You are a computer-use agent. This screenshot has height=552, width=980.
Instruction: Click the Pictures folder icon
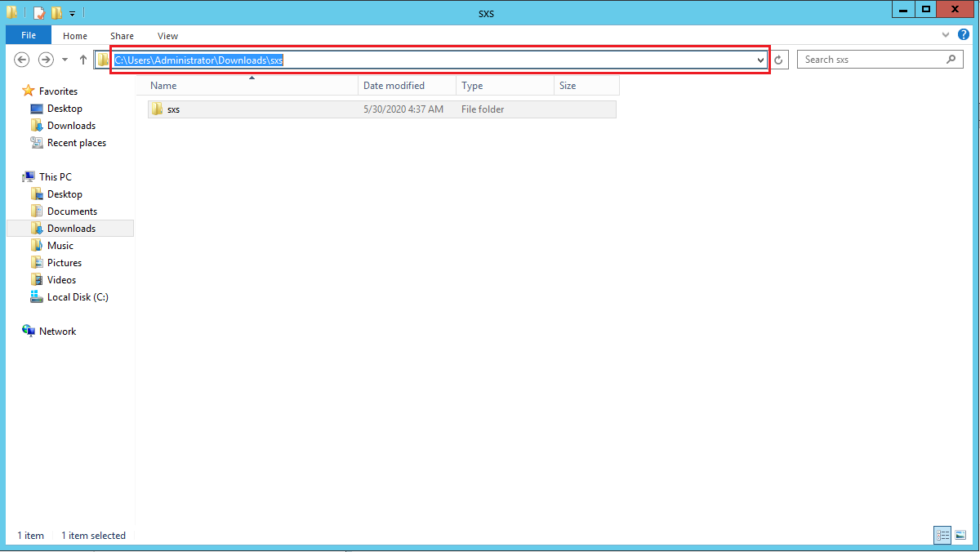click(37, 263)
